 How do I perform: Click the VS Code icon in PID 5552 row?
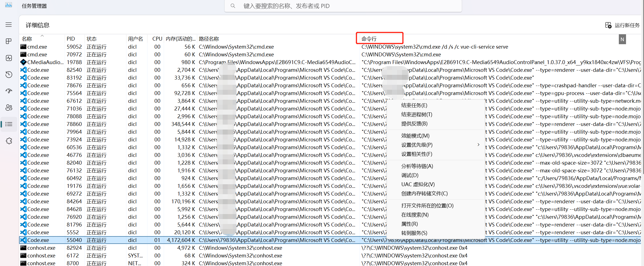coord(23,232)
